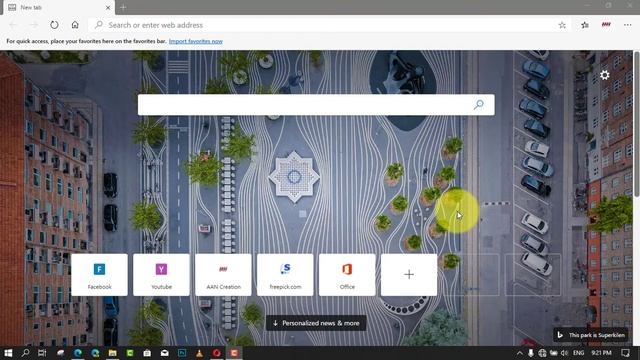
Task: Click the ENG language indicator
Action: pos(578,353)
